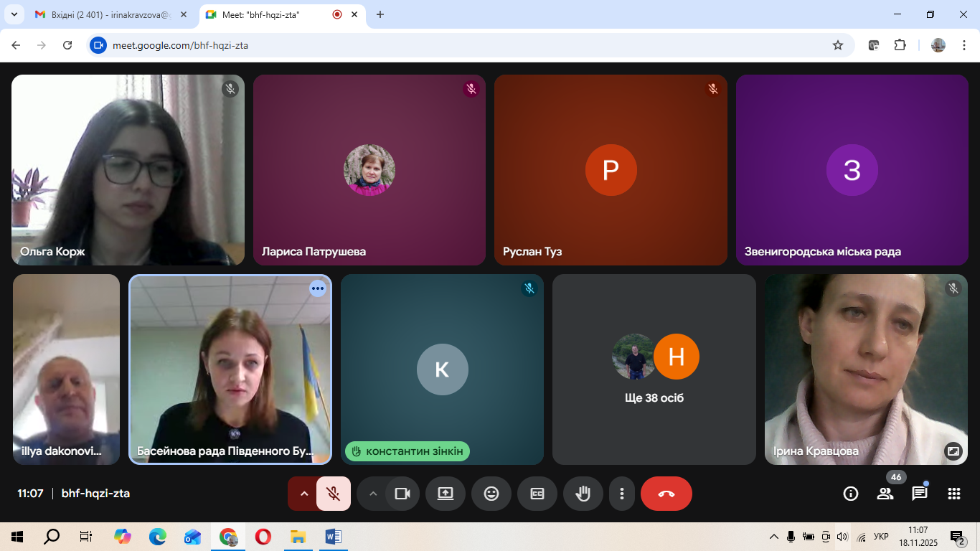Turn on closed captions

537,494
